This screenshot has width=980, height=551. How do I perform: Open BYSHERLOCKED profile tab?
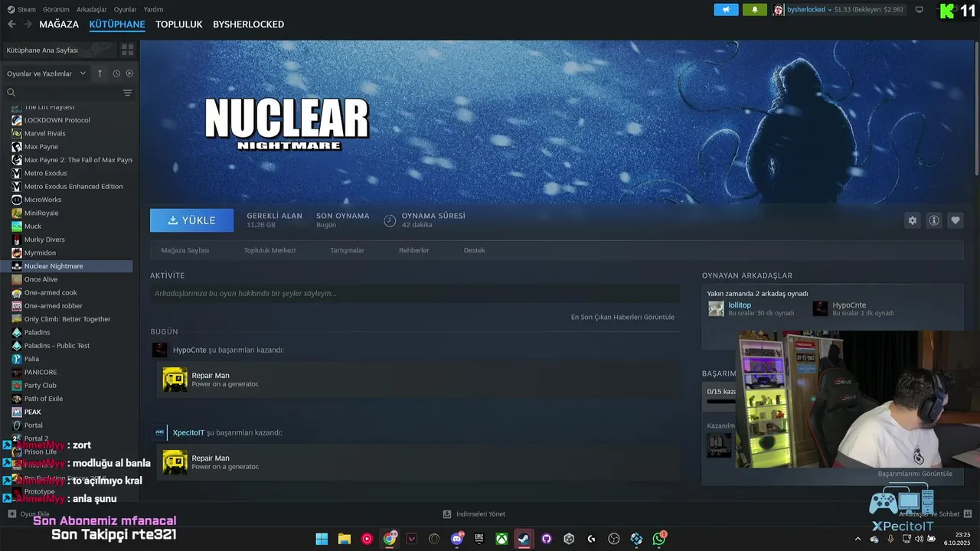pyautogui.click(x=249, y=24)
